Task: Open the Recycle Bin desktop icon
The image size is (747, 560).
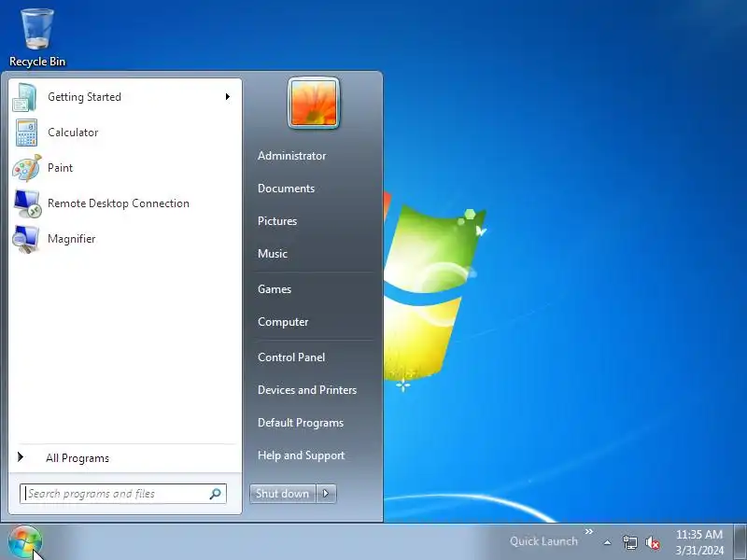Action: pos(36,38)
